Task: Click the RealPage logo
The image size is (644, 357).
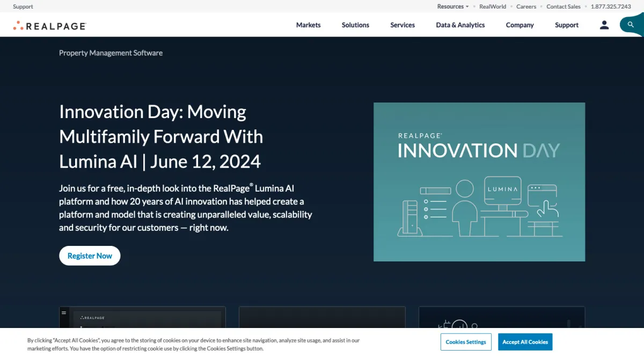Action: click(49, 25)
